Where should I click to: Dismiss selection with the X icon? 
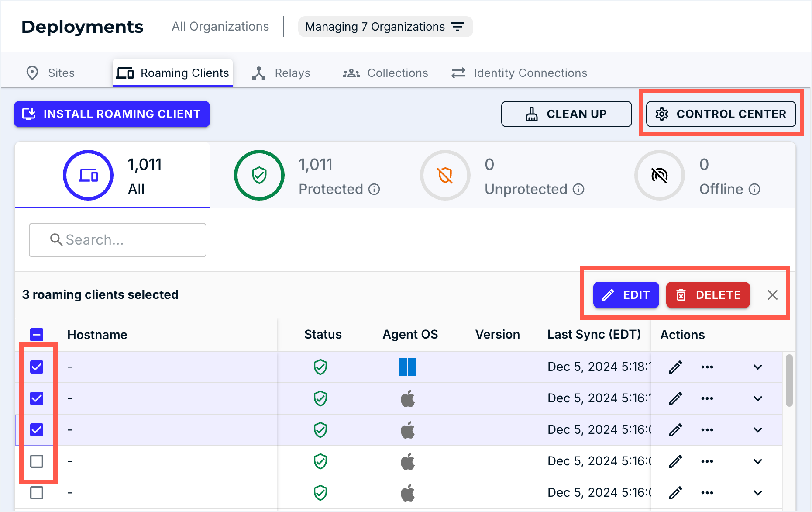772,295
